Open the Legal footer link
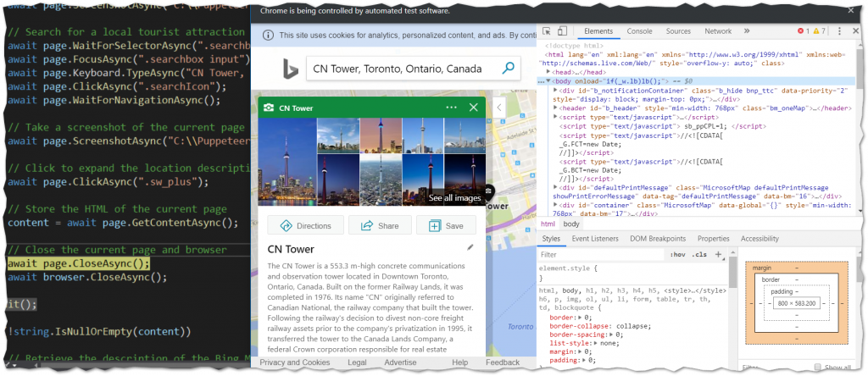 tap(357, 362)
